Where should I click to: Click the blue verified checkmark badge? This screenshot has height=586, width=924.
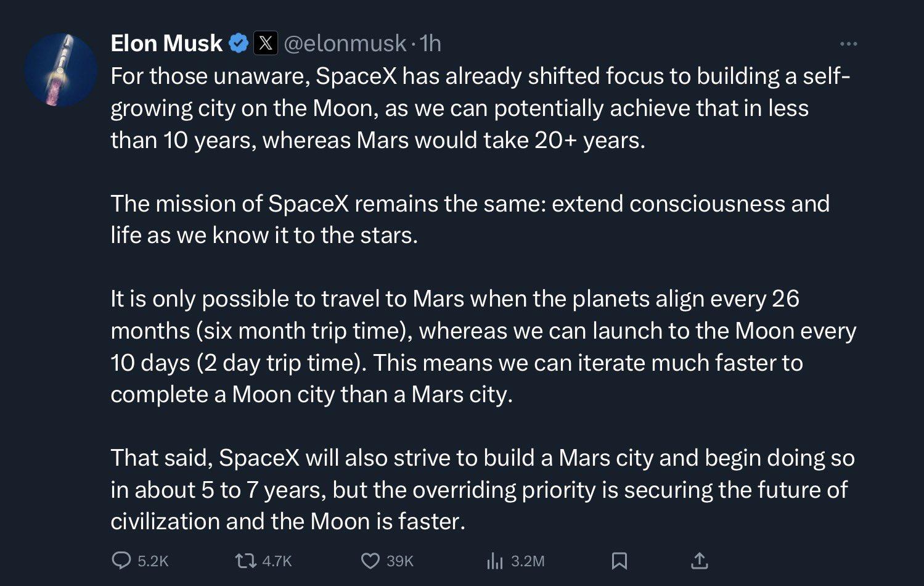coord(239,44)
